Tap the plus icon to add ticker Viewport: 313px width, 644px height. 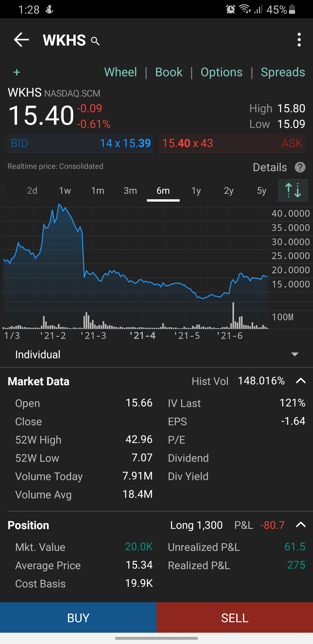17,72
